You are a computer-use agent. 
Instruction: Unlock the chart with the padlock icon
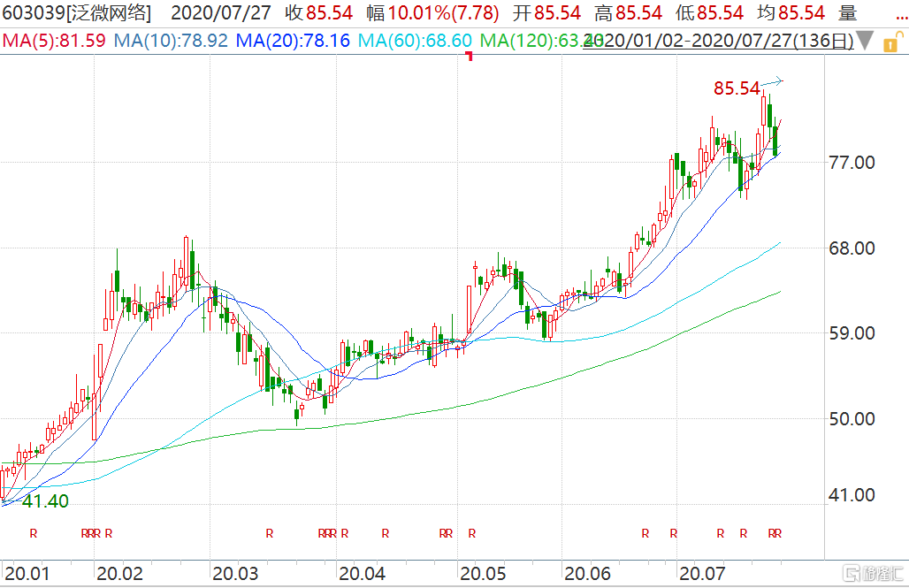point(891,42)
